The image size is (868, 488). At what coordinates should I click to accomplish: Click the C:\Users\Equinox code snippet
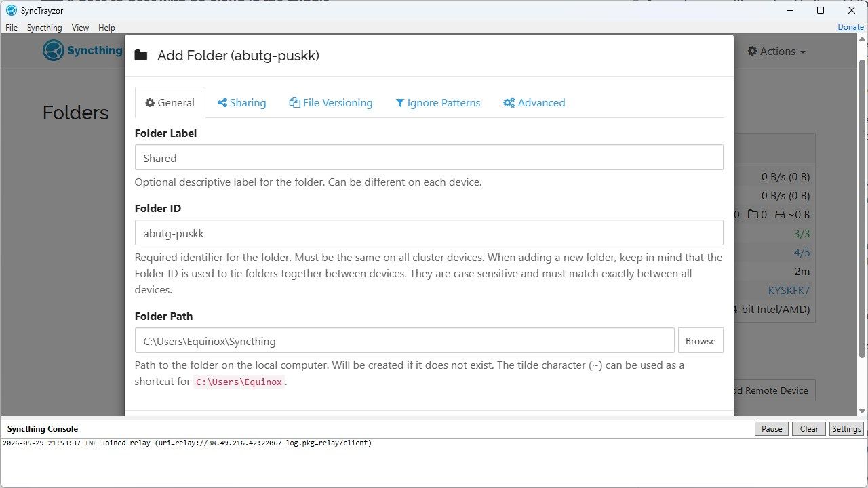point(239,382)
